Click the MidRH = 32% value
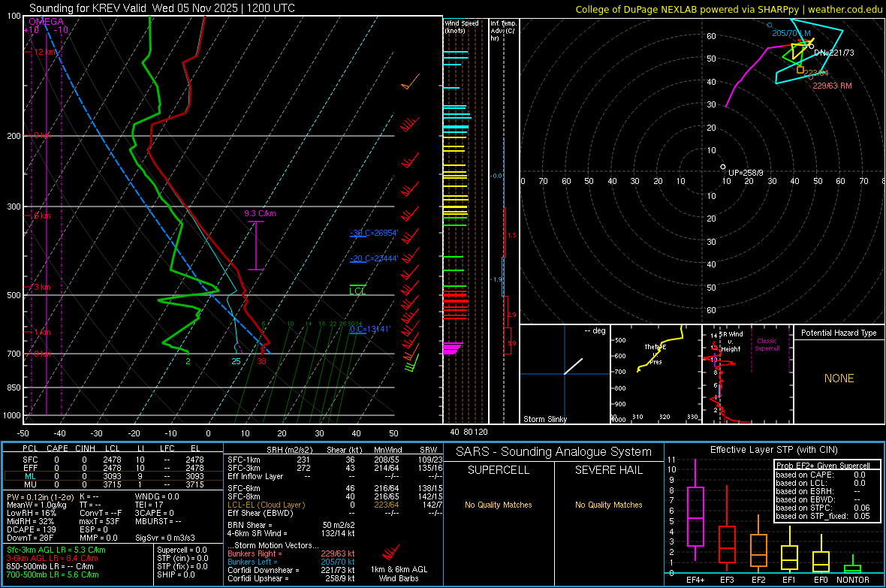Viewport: 886px width, 588px height. pyautogui.click(x=31, y=521)
